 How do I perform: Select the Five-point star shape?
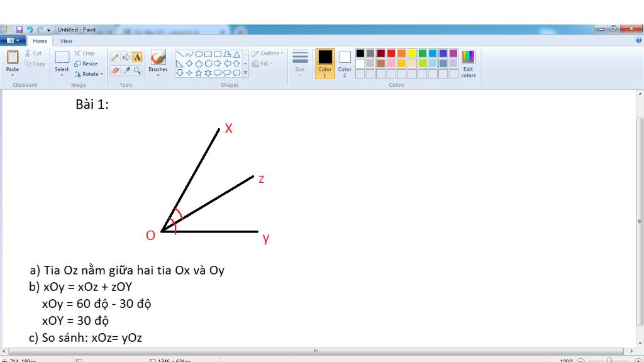199,73
